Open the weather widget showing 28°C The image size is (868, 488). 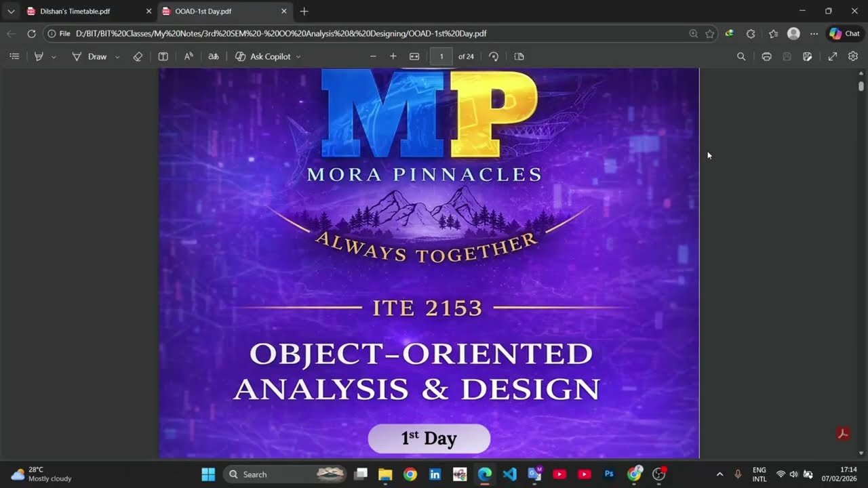(41, 474)
